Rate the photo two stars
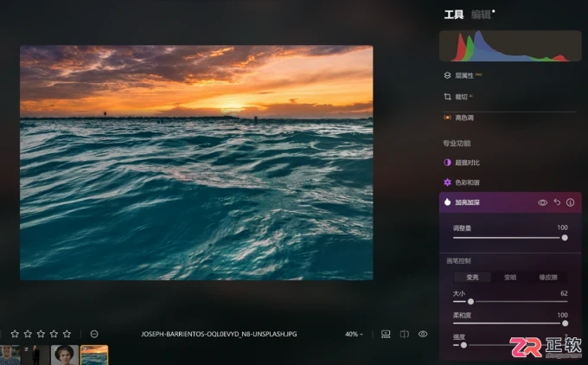588x365 pixels. pos(29,334)
